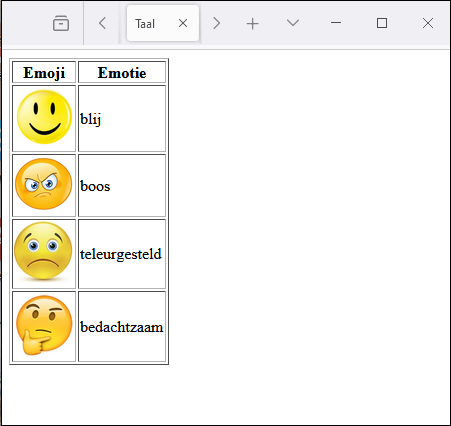Select the word boos in table
451x426 pixels.
(95, 186)
